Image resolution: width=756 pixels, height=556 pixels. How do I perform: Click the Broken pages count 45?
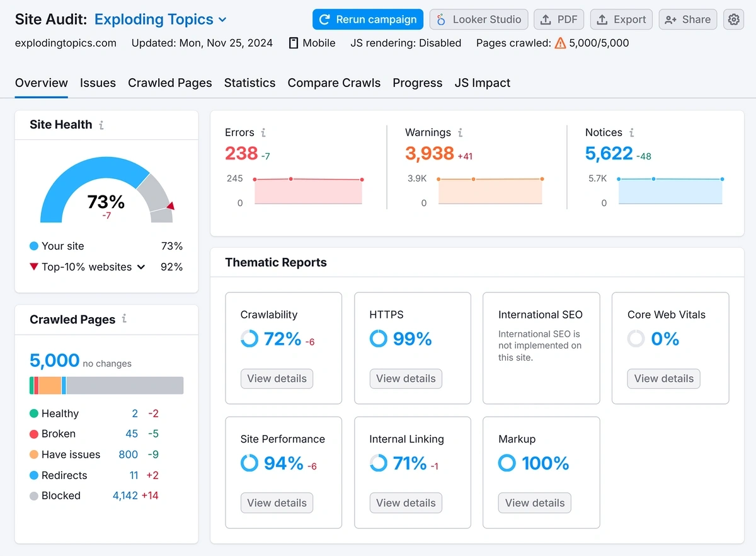(132, 434)
